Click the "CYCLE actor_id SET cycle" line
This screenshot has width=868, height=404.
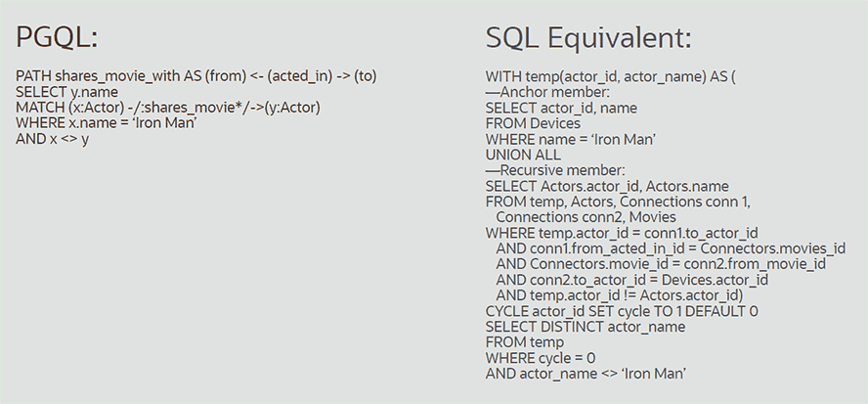(622, 311)
